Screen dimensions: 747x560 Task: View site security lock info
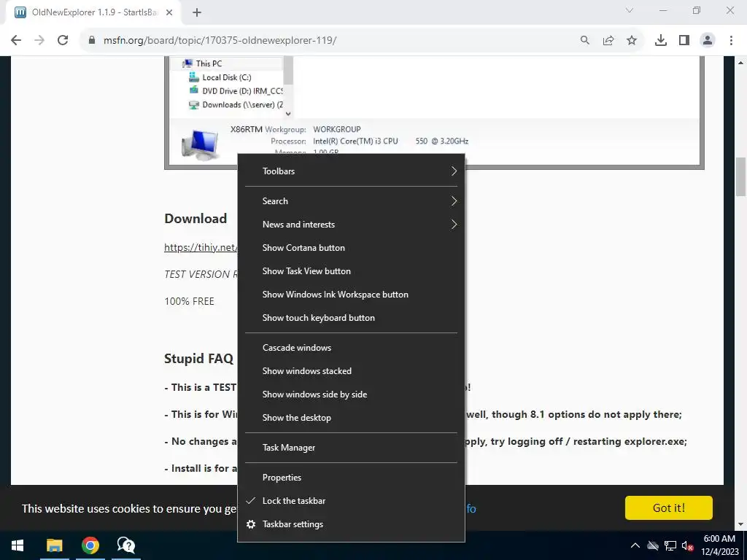click(92, 40)
